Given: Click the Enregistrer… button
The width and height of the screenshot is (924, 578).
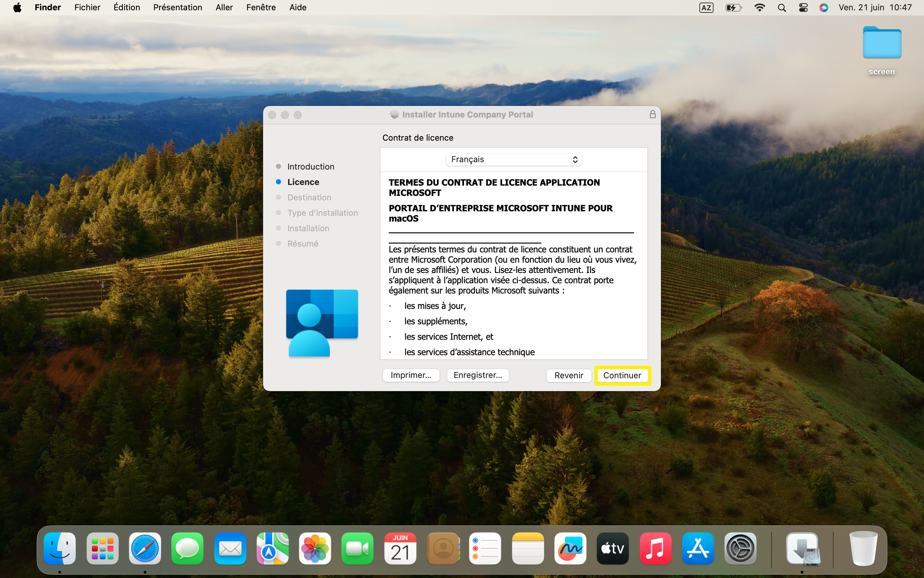Looking at the screenshot, I should 478,375.
